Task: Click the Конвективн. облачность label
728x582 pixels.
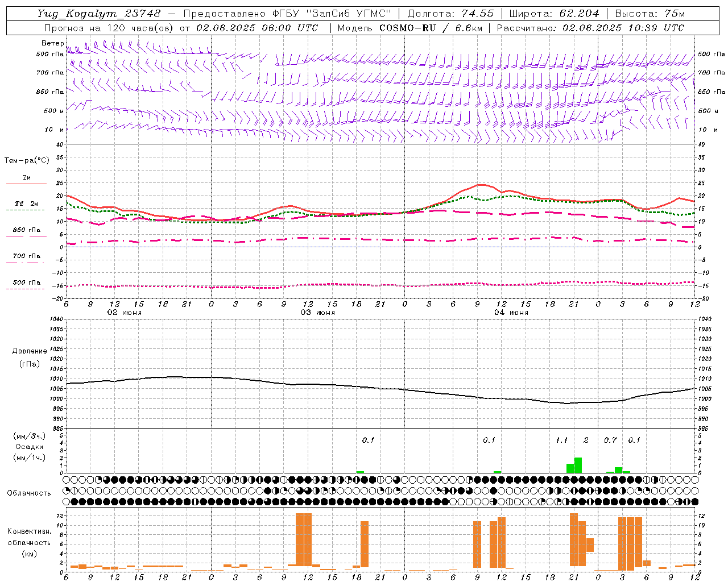Action: pos(29,537)
